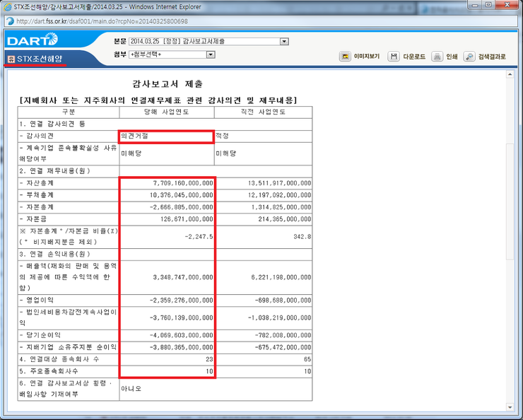
Task: Open the 본문 document selection dropdown
Action: (x=284, y=42)
